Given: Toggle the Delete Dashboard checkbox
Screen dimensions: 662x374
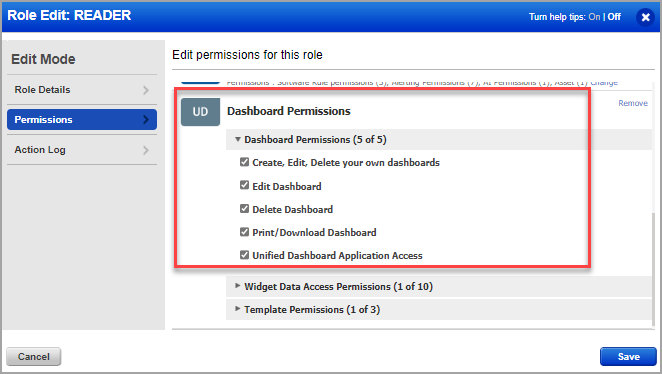Looking at the screenshot, I should pyautogui.click(x=244, y=209).
